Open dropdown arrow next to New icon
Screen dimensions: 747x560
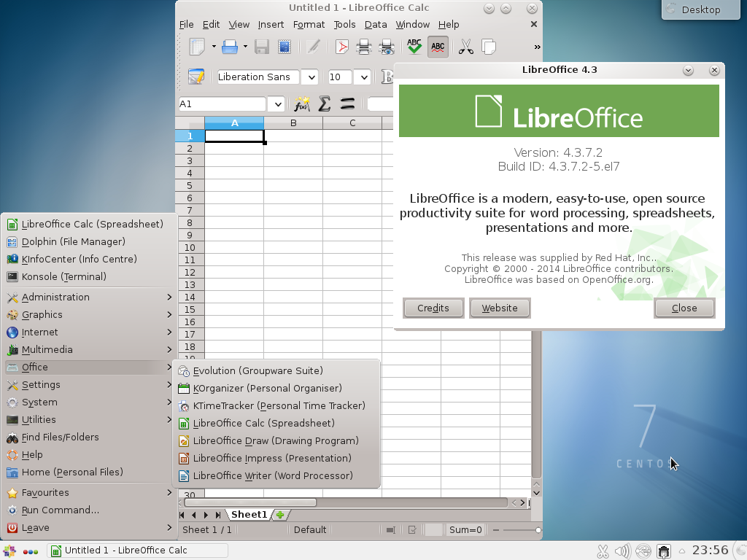[214, 47]
